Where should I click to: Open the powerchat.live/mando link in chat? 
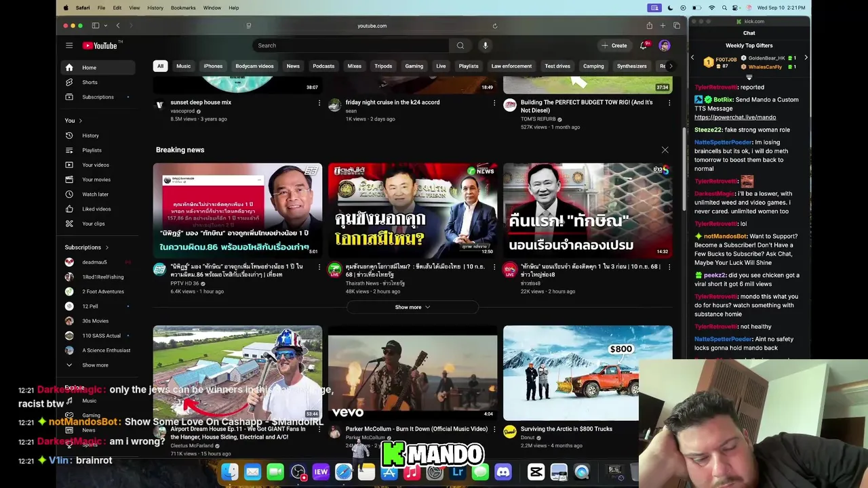pyautogui.click(x=735, y=117)
